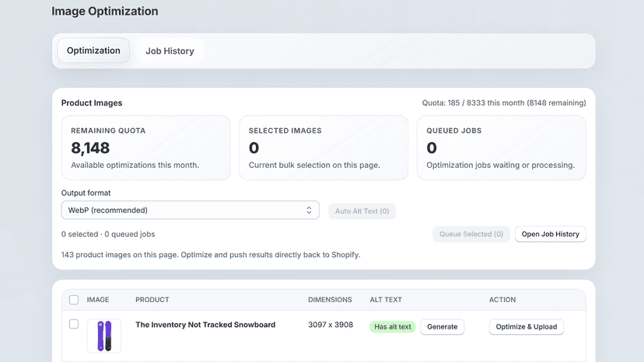644x362 pixels.
Task: Open Job History via the button
Action: 551,234
